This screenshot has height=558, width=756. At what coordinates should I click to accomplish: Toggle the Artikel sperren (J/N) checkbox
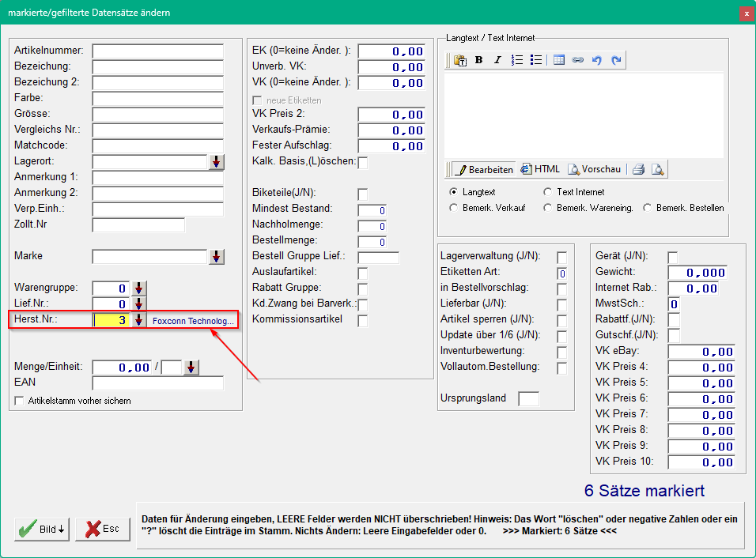point(561,321)
